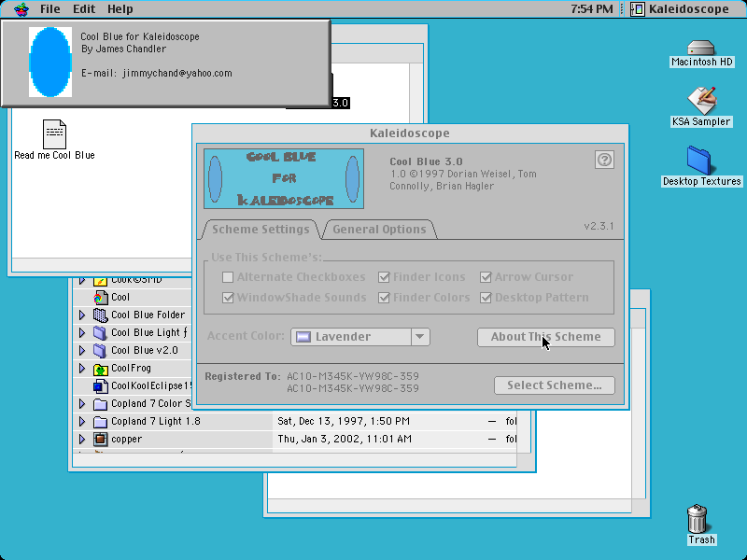Expand the Cool Blue Folder row
Screen dimensions: 747x560
click(x=82, y=315)
